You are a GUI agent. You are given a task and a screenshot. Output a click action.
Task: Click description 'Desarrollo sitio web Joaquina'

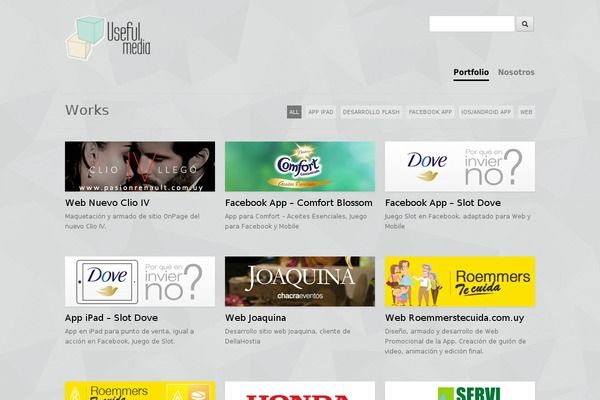click(287, 336)
